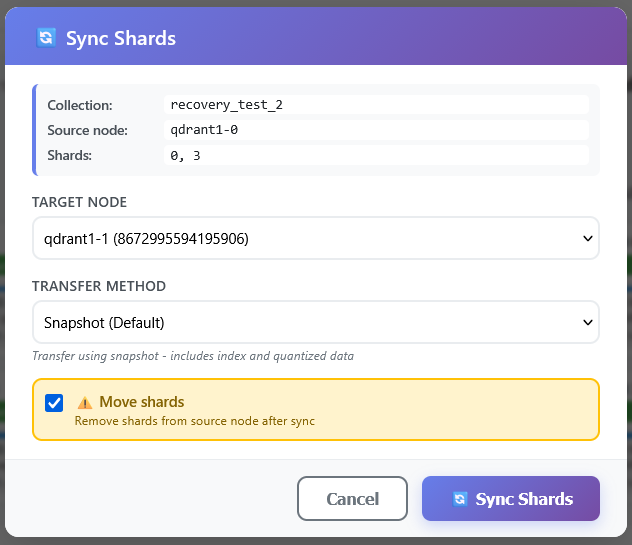
Task: Click the source node value qdrant1-0
Action: tap(204, 130)
